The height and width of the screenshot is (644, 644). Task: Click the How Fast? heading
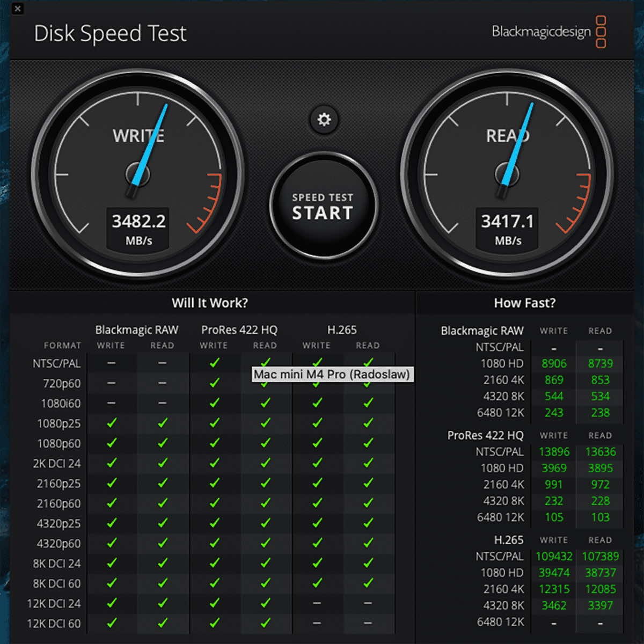pos(524,303)
